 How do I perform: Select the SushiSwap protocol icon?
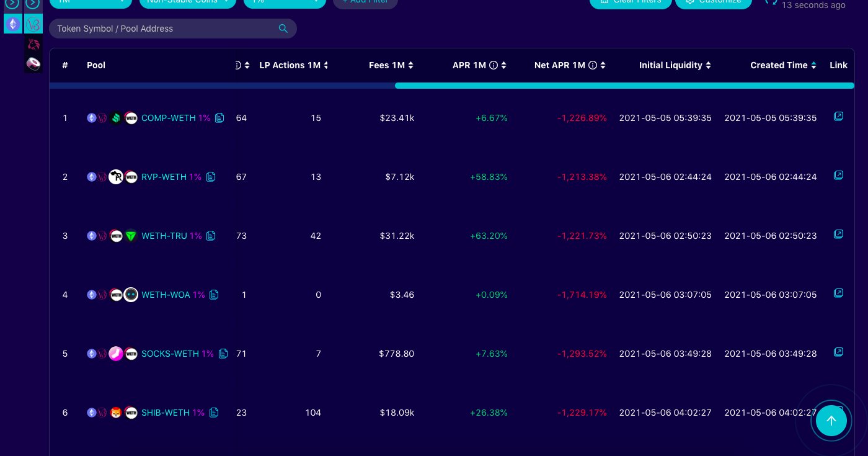pos(33,64)
